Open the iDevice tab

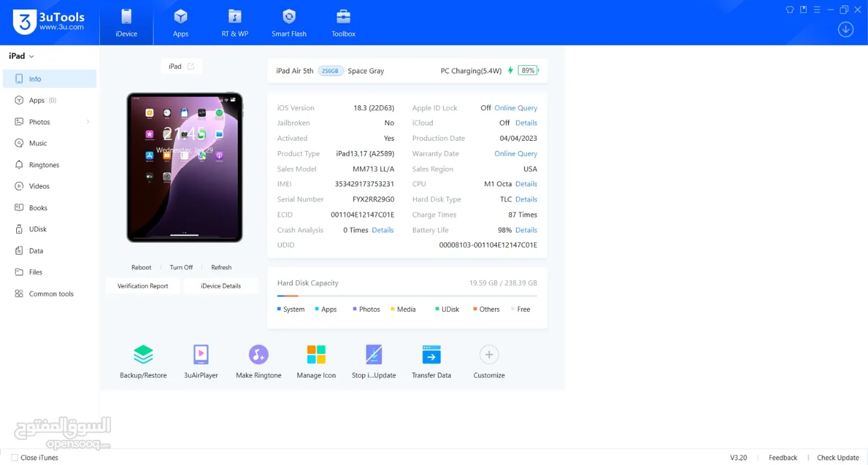(x=126, y=23)
